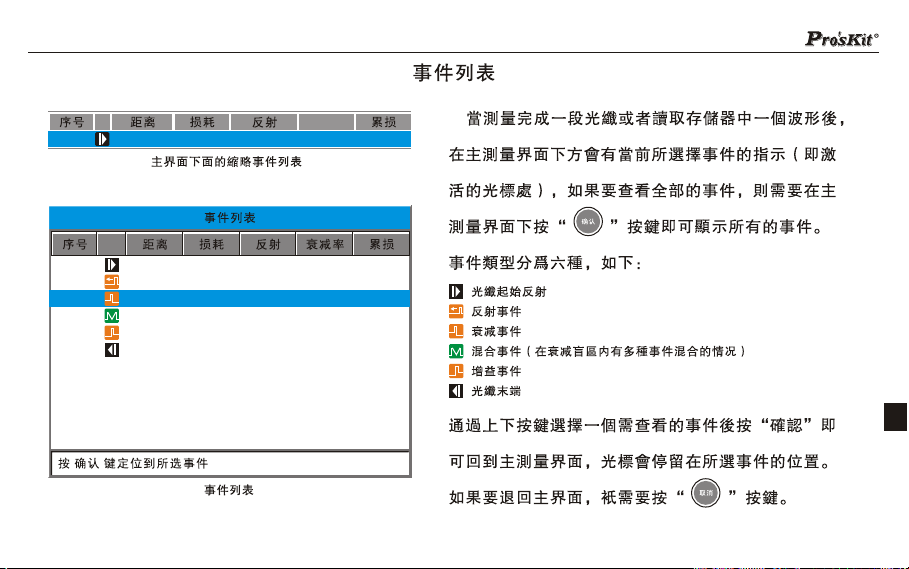
Task: Click the round confirm key icon
Action: point(588,221)
